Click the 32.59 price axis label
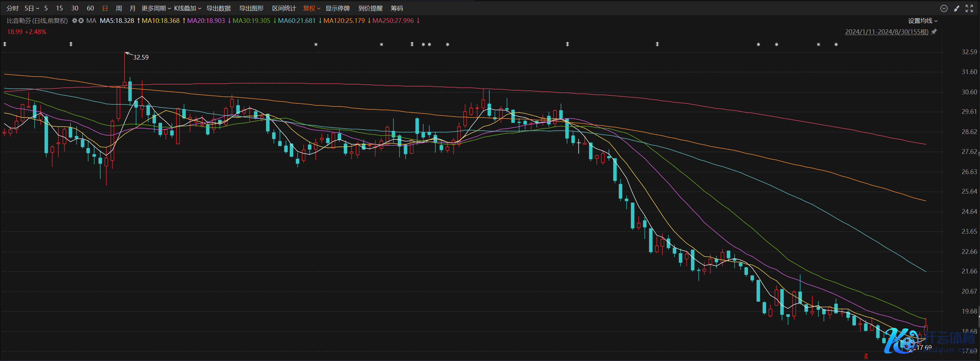This screenshot has height=361, width=980. (x=969, y=52)
